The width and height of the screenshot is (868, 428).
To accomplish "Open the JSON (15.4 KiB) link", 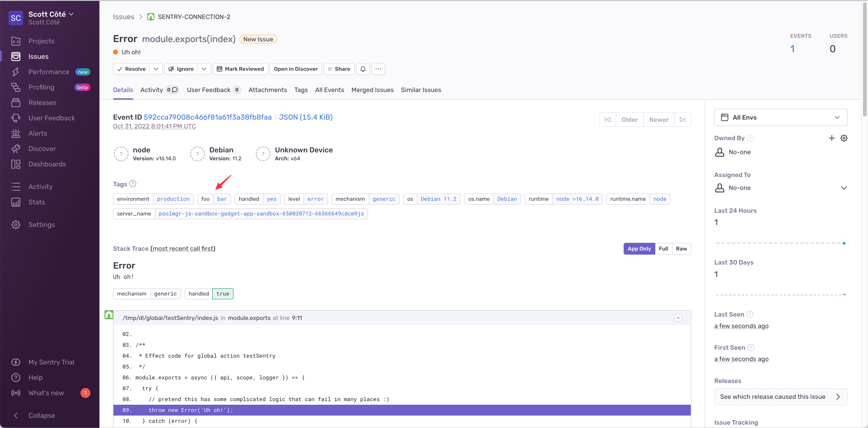I will pyautogui.click(x=306, y=117).
